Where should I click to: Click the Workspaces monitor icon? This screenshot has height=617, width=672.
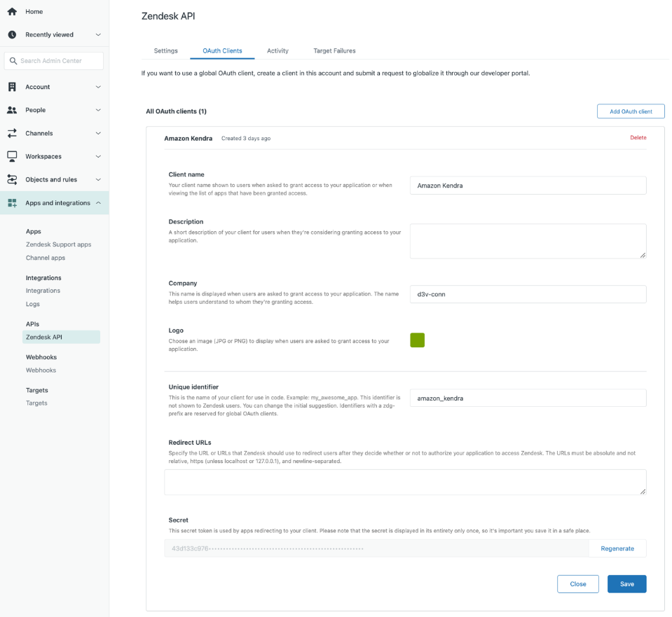point(12,156)
